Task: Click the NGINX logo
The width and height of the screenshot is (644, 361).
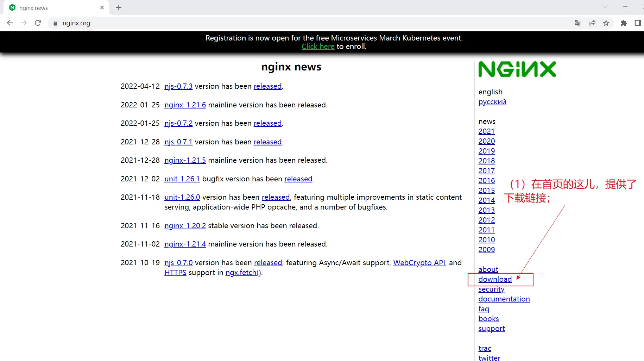Action: point(517,69)
